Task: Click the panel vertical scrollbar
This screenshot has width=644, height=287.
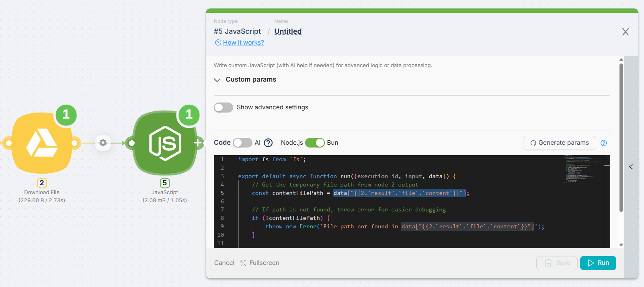Action: [621, 138]
